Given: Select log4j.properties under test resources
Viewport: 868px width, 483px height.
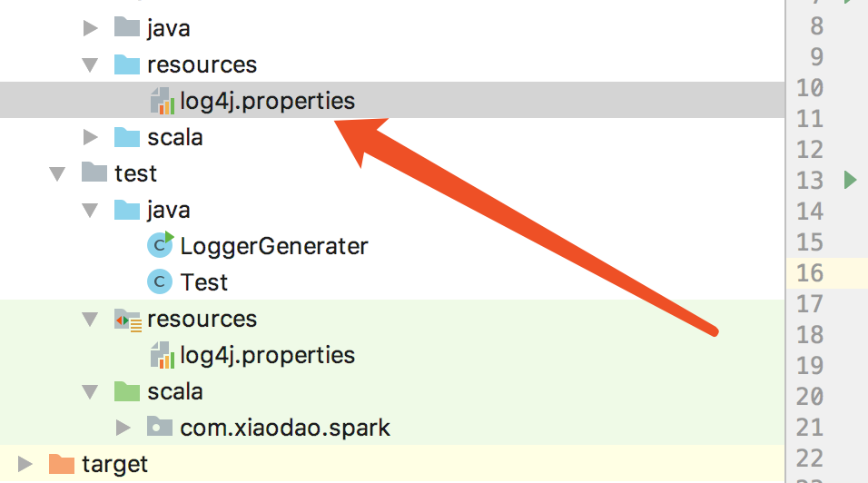Looking at the screenshot, I should pyautogui.click(x=267, y=354).
